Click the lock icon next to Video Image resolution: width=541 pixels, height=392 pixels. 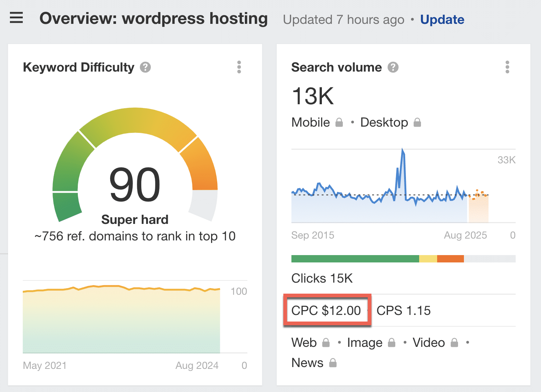tap(454, 343)
